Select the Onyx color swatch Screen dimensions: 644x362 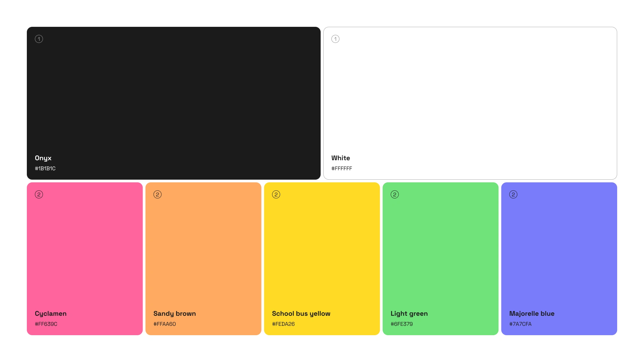173,97
